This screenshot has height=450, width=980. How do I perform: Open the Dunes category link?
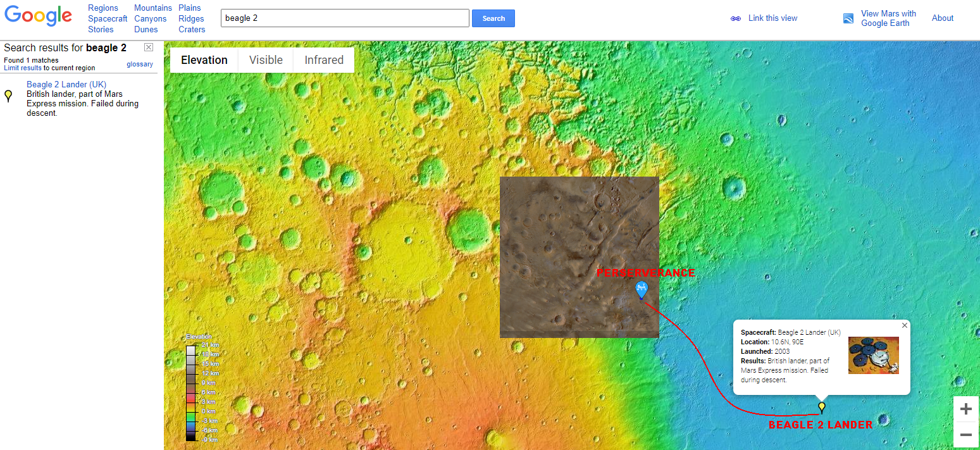pyautogui.click(x=146, y=30)
